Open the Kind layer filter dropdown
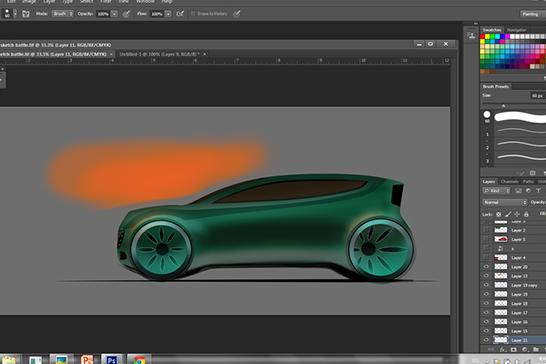Screen dimensions: 546x364 [x=497, y=191]
